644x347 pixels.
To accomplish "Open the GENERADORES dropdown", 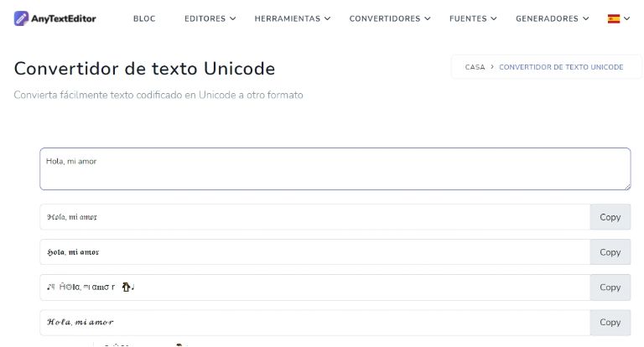I will (x=552, y=18).
